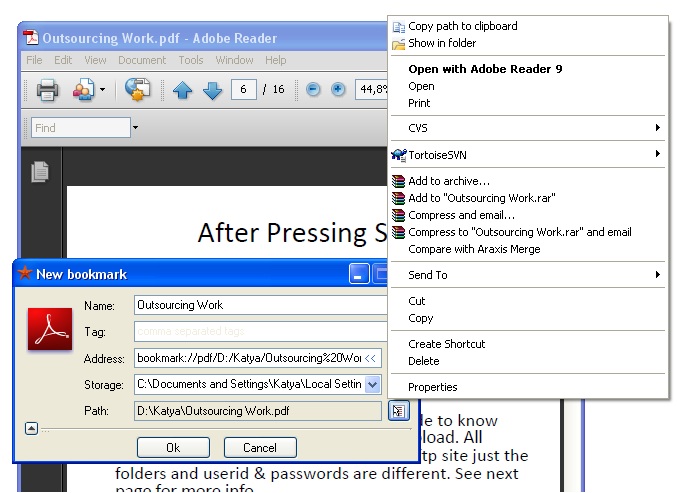
Task: Select Show in folder
Action: click(527, 43)
